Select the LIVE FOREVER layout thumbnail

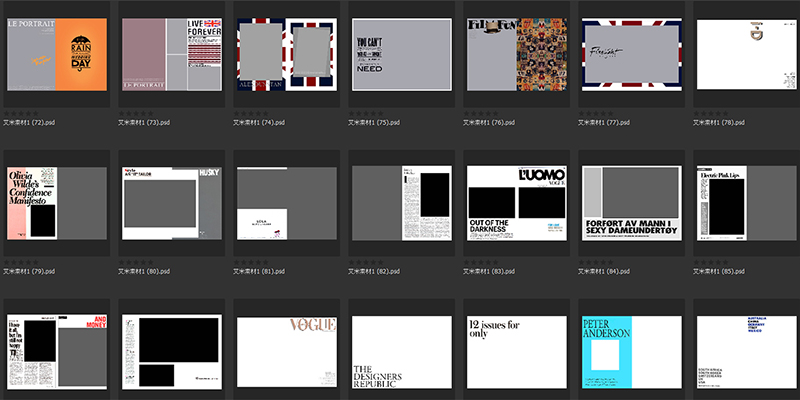[x=172, y=55]
